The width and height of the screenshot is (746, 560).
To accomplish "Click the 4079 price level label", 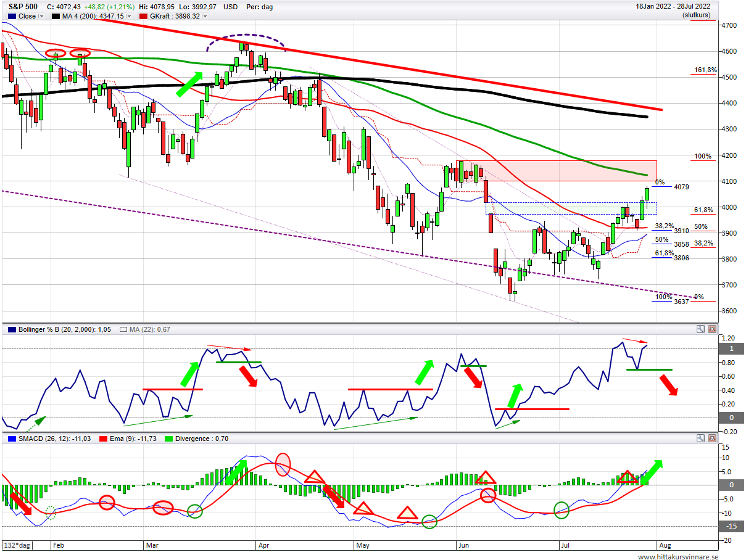I will click(682, 187).
